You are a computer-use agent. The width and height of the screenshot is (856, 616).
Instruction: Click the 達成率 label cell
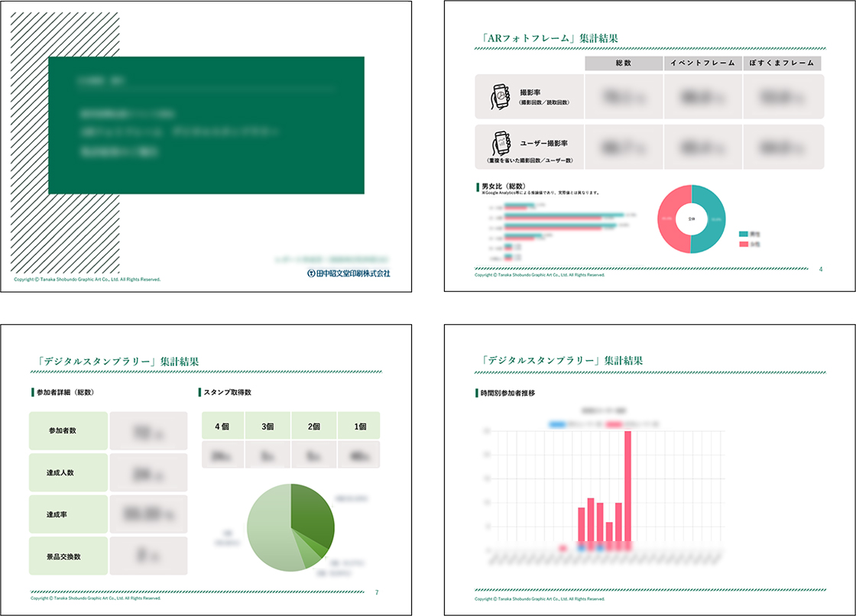(68, 514)
